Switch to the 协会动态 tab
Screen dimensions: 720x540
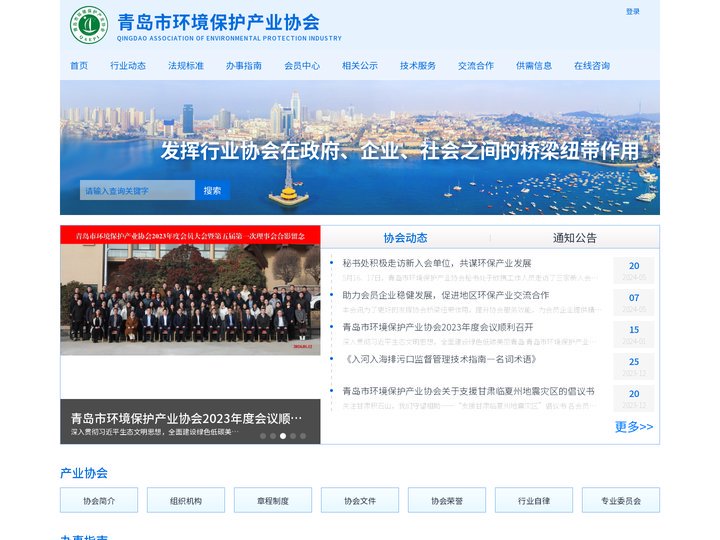coord(405,238)
